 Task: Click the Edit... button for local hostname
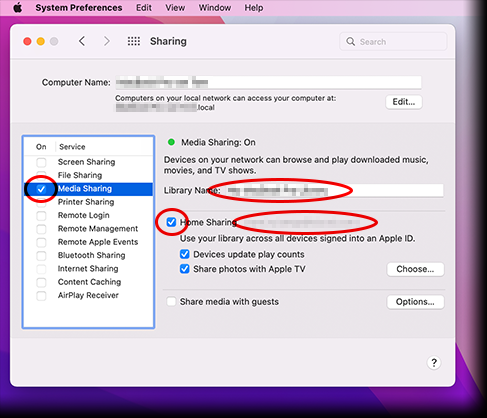(x=404, y=102)
